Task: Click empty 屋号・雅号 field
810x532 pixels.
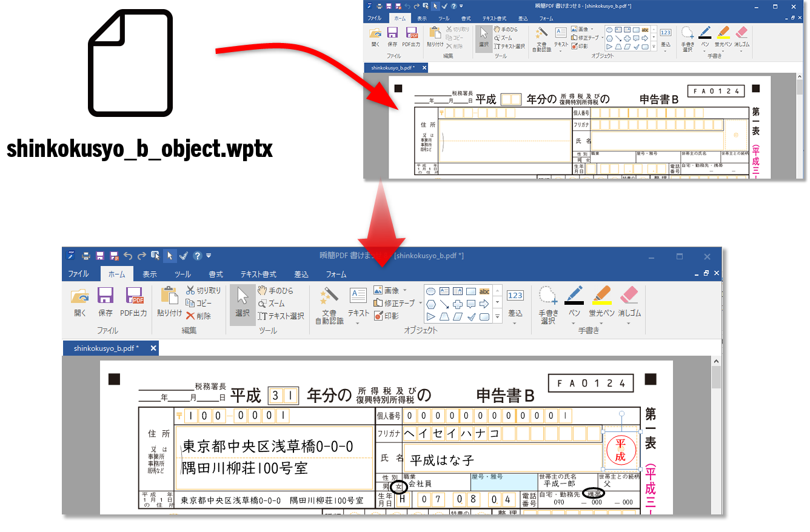Action: 504,482
